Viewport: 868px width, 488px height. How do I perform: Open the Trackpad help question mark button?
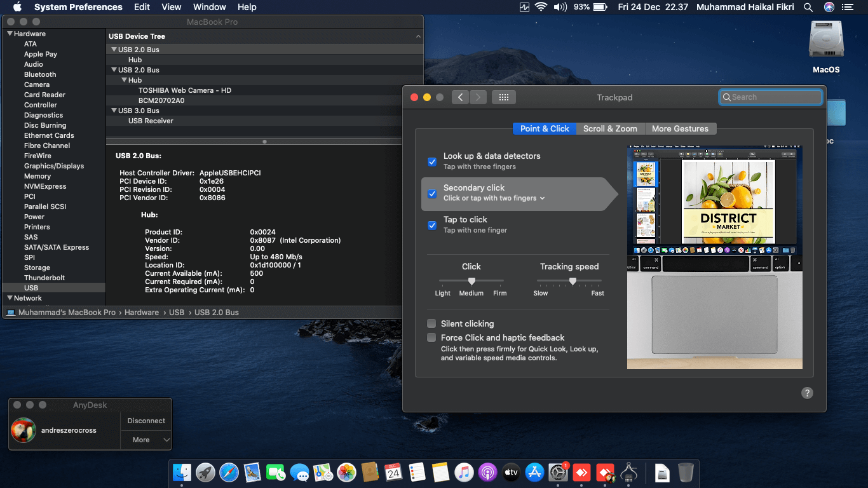coord(806,393)
